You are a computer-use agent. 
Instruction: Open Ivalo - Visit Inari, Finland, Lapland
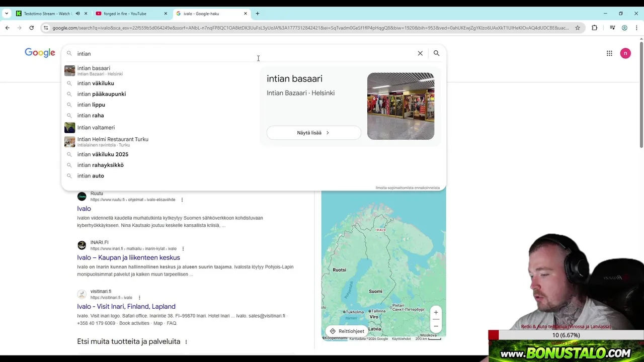click(x=126, y=306)
